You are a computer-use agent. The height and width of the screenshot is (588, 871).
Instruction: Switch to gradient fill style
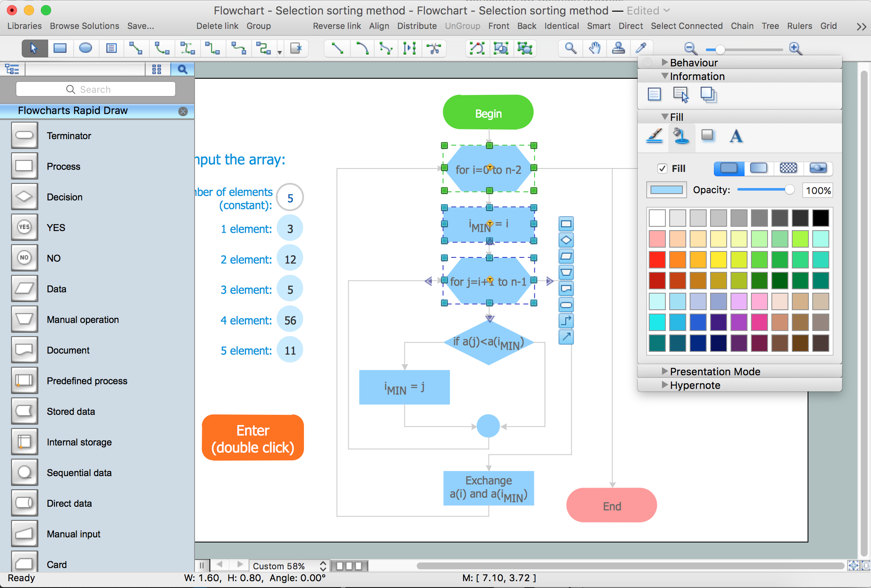tap(758, 168)
